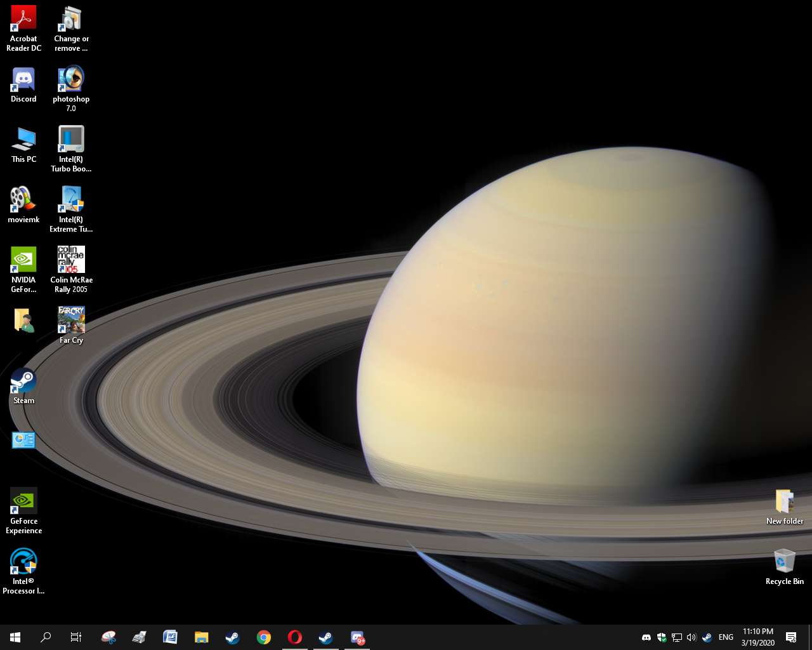Click the taskbar search magnifier
812x650 pixels.
pos(46,637)
